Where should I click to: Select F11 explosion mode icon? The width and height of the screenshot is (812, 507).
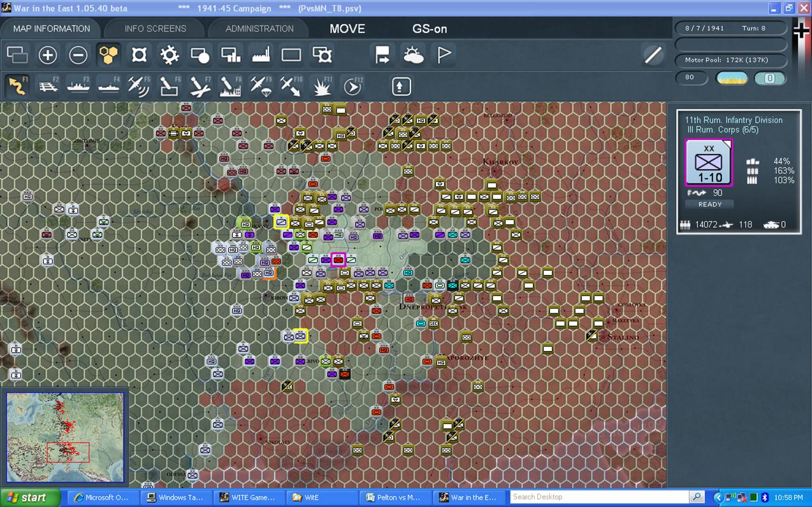point(323,86)
